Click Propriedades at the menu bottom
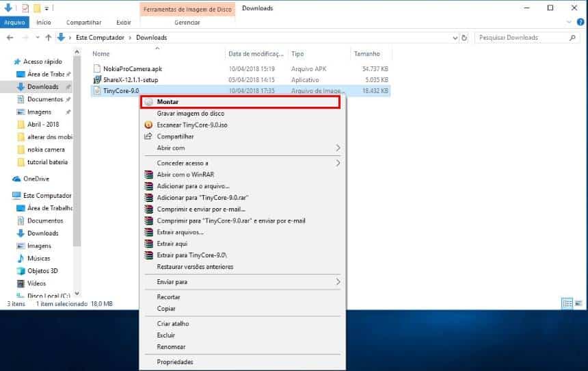This screenshot has width=588, height=371. click(x=175, y=361)
